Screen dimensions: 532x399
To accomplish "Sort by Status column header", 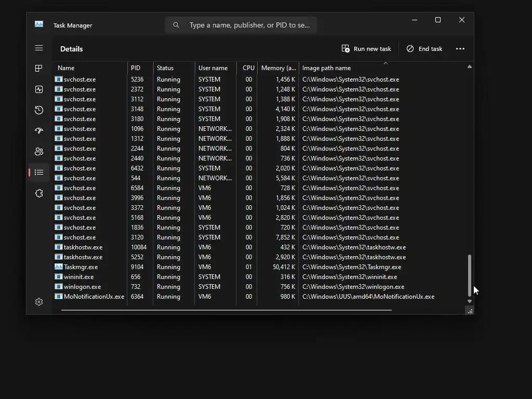I will pyautogui.click(x=175, y=68).
